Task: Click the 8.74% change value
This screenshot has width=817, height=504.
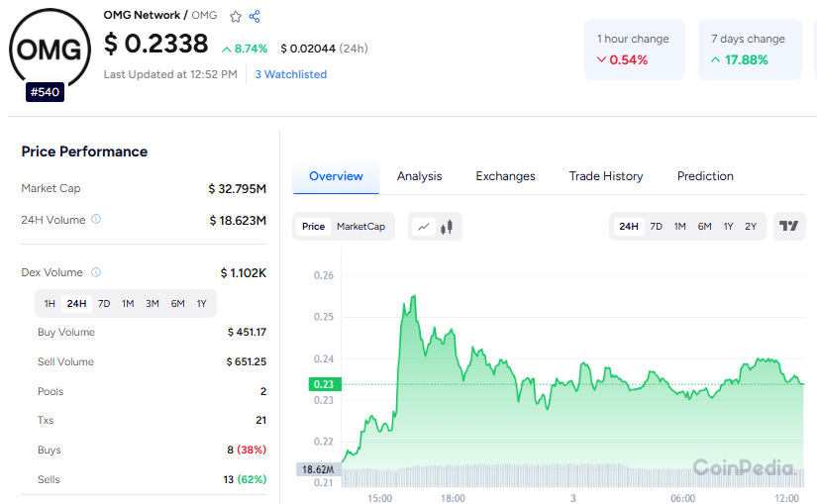Action: click(245, 49)
